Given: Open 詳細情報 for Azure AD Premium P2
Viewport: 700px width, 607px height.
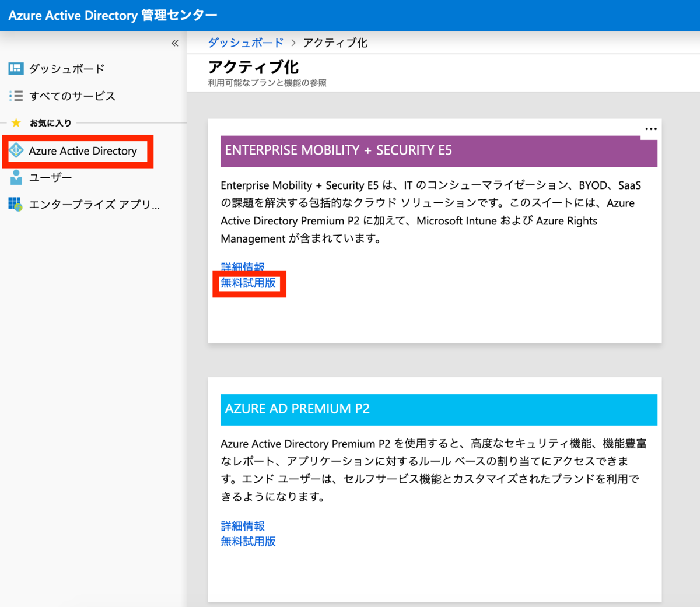Looking at the screenshot, I should pos(243,526).
